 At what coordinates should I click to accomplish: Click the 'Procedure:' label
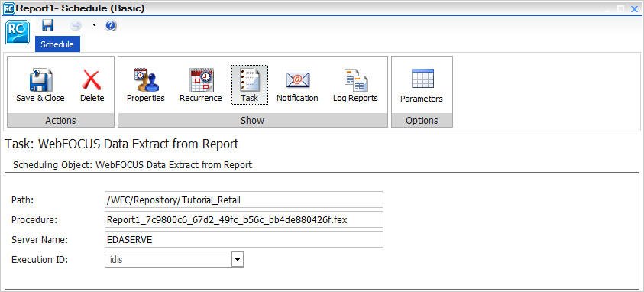pyautogui.click(x=34, y=219)
